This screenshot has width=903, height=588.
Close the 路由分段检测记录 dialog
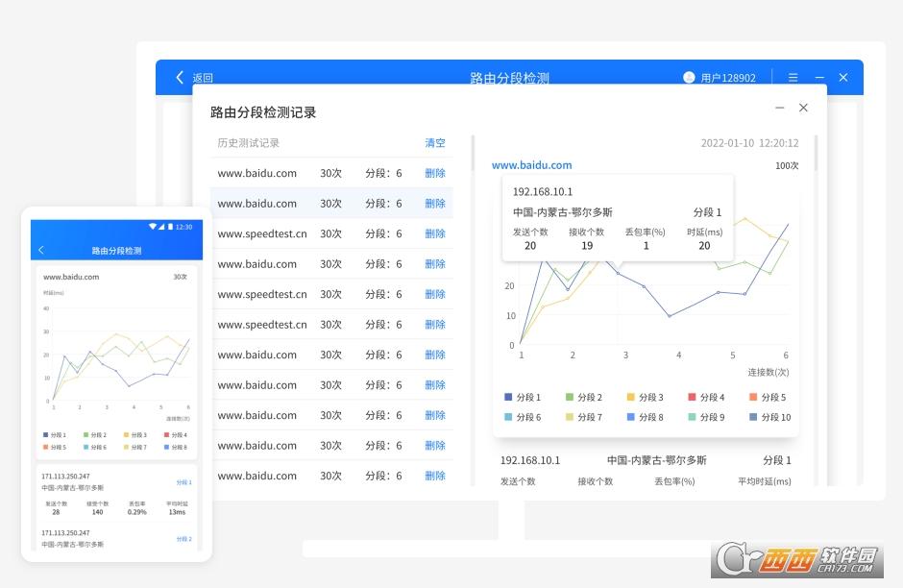click(x=803, y=108)
